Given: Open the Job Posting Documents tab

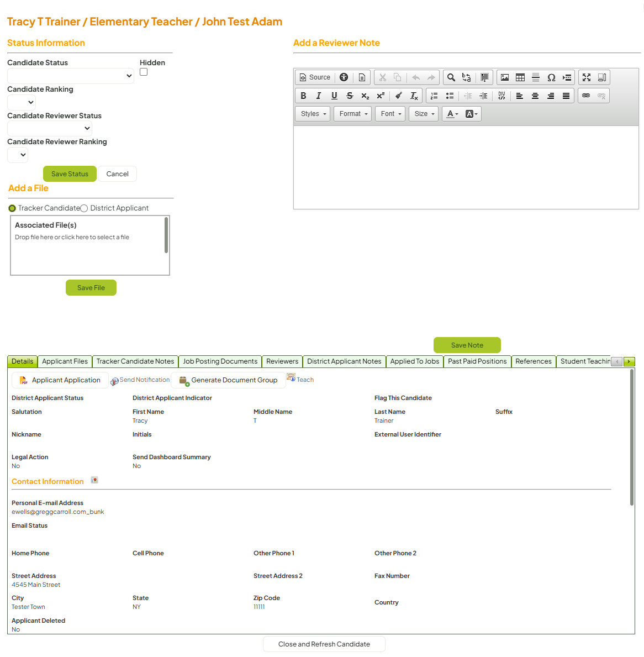Looking at the screenshot, I should click(x=220, y=361).
